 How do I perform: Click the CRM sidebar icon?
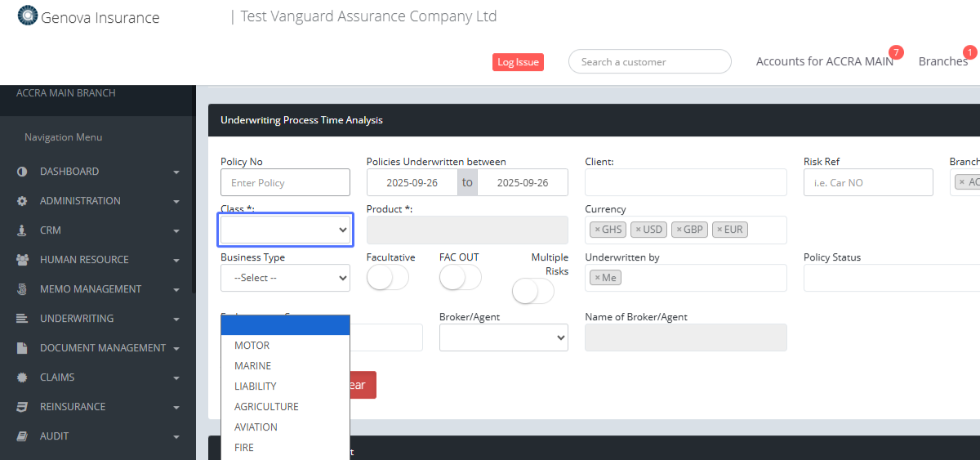[22, 230]
